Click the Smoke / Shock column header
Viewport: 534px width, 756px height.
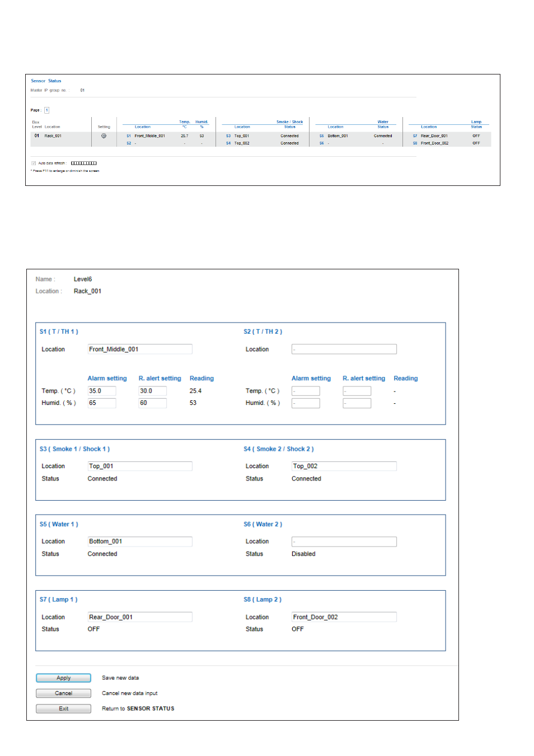(x=289, y=122)
